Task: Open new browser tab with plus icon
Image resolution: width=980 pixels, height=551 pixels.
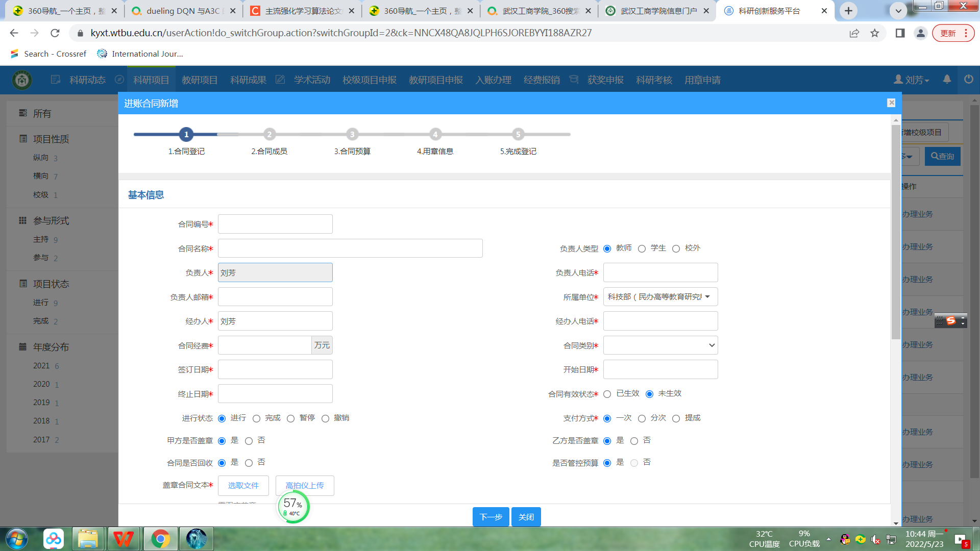Action: (848, 11)
